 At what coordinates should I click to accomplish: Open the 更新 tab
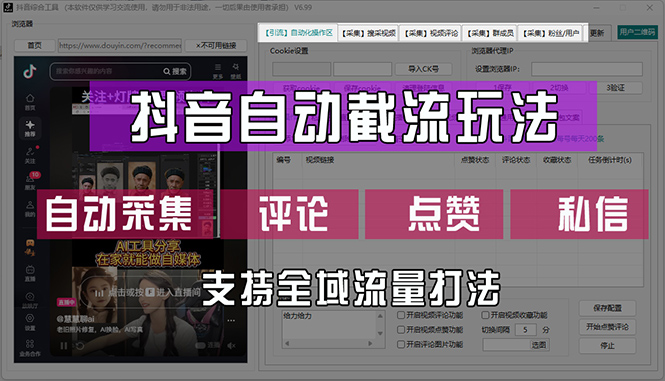pyautogui.click(x=597, y=33)
